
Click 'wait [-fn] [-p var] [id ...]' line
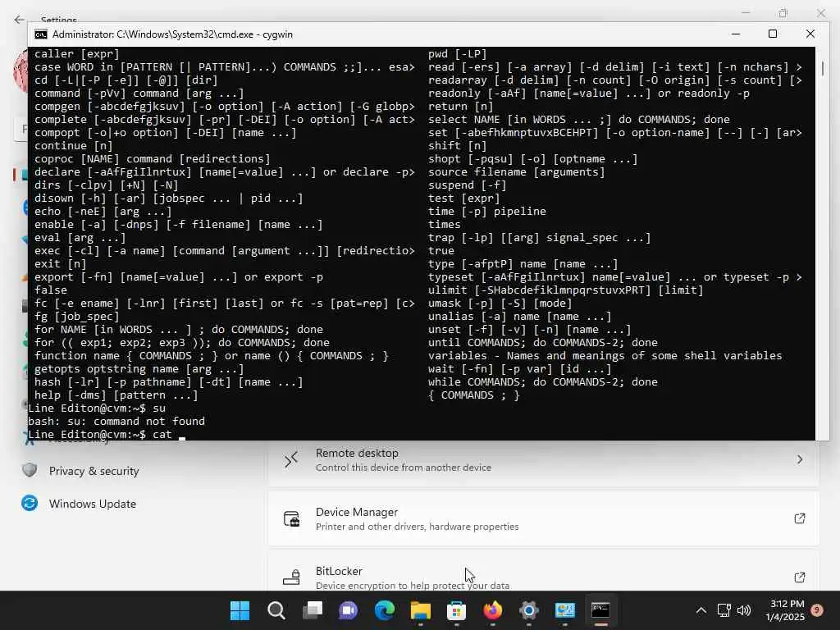(519, 368)
